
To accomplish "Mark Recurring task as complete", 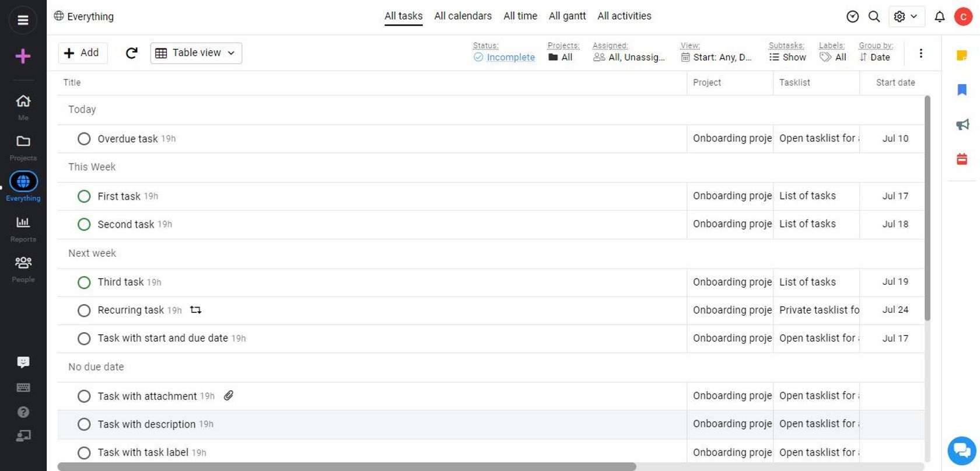I will tap(84, 310).
